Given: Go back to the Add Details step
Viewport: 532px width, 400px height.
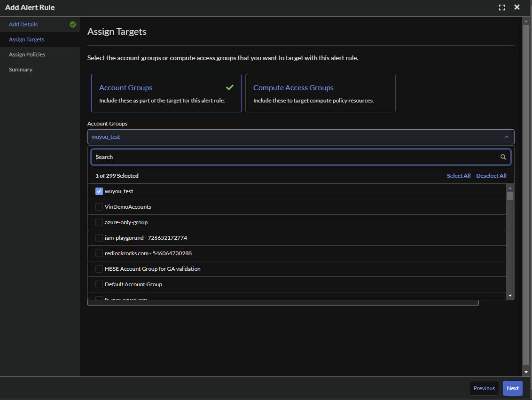Looking at the screenshot, I should [23, 24].
